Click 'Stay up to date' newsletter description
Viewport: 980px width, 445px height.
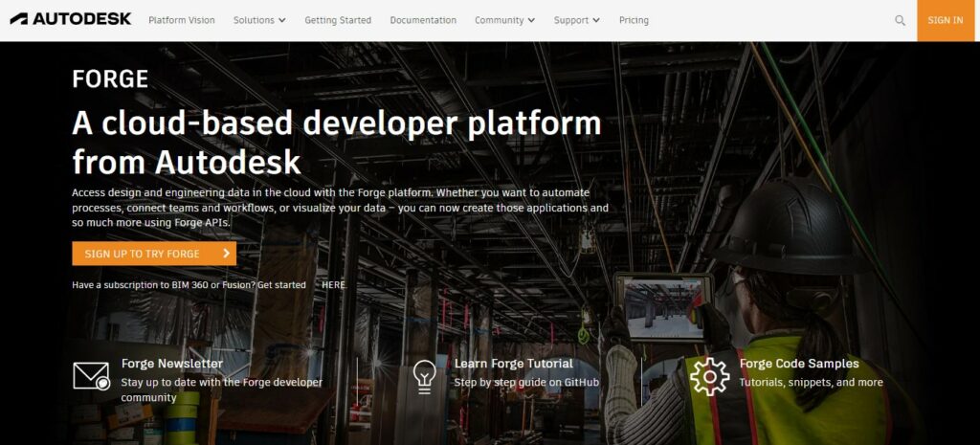click(x=222, y=390)
